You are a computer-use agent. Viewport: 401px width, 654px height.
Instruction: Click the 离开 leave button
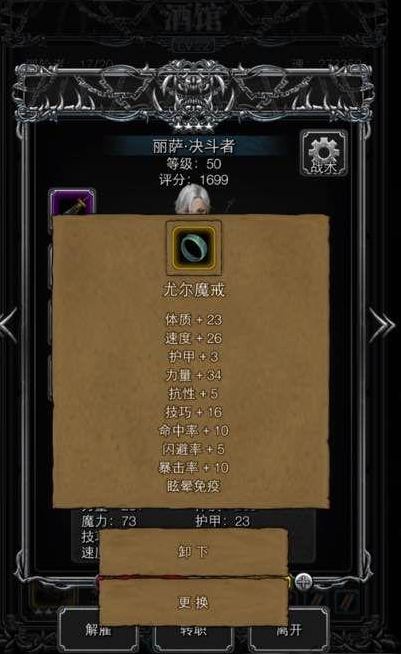pyautogui.click(x=289, y=630)
